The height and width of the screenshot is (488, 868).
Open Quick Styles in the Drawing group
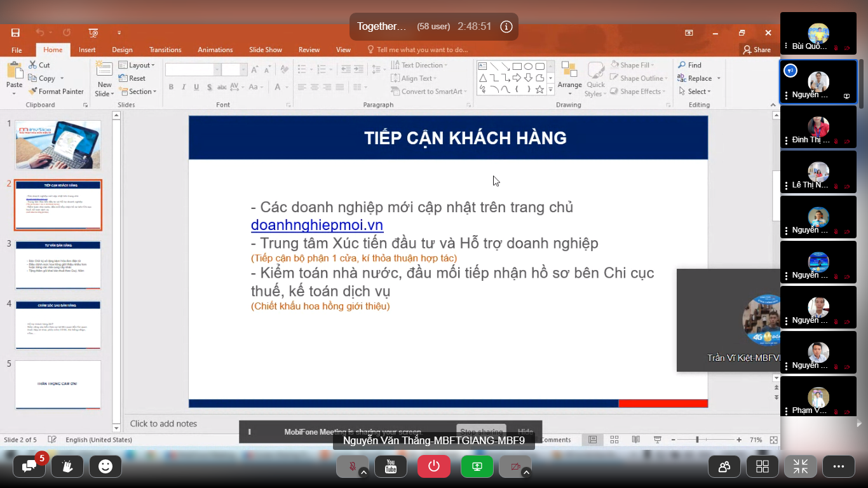595,79
